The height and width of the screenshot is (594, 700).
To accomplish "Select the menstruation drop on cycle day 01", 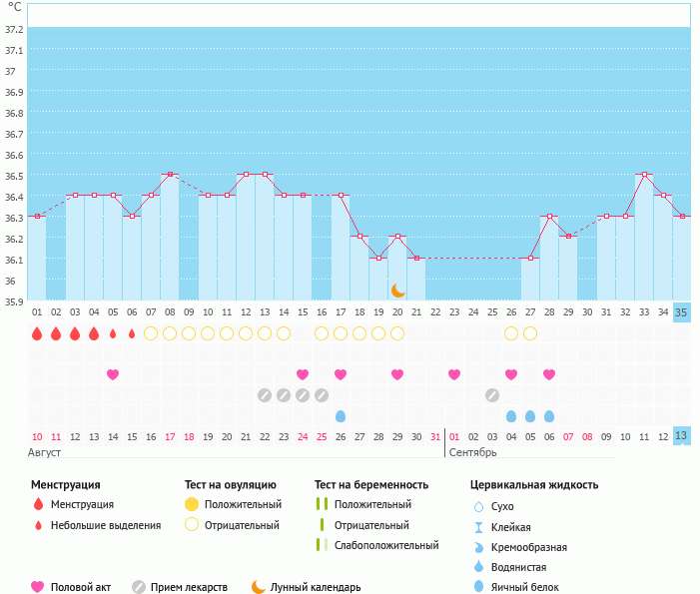I will pyautogui.click(x=37, y=333).
